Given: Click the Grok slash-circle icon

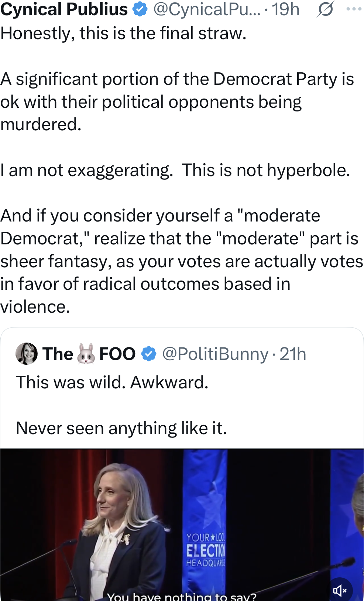Looking at the screenshot, I should pyautogui.click(x=325, y=9).
